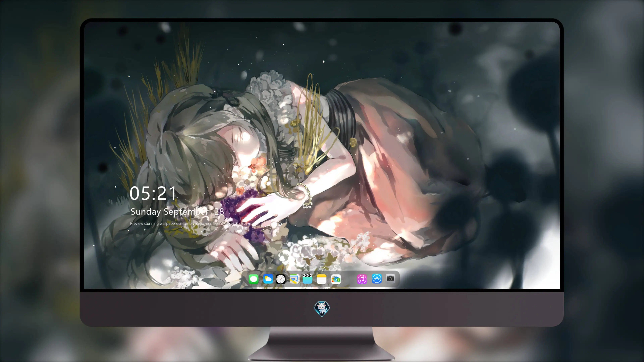Screen dimensions: 644x362
Task: Select the date text Sunday September 28
Action: click(x=177, y=212)
